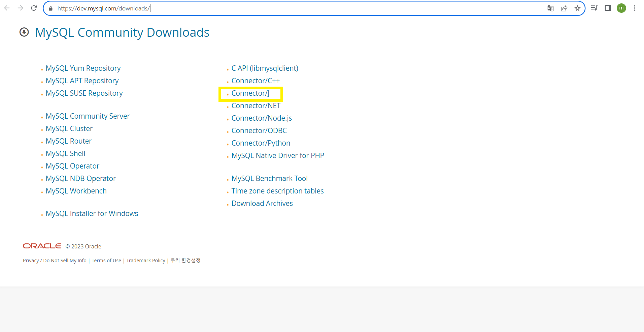Open MySQL NDB Operator link
644x332 pixels.
point(81,179)
